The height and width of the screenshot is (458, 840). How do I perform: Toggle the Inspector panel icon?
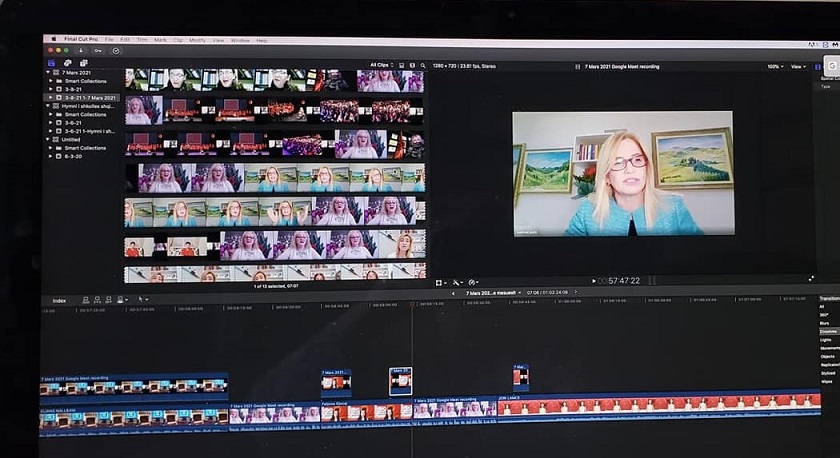click(818, 67)
